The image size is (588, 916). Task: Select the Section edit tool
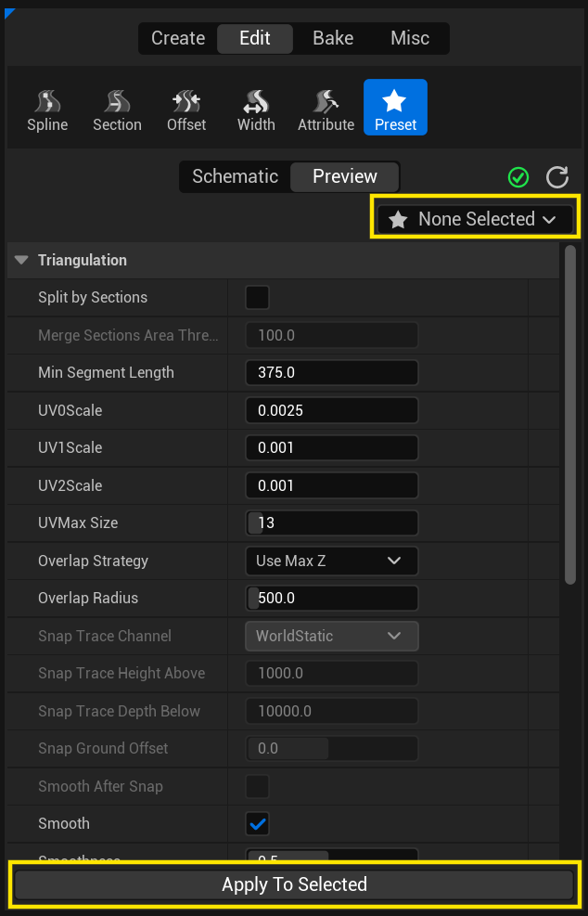[118, 108]
